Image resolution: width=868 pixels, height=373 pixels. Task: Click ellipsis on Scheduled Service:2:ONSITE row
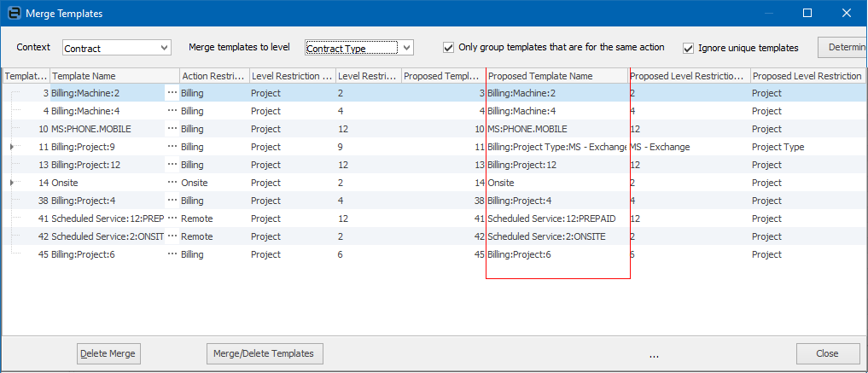pos(172,236)
